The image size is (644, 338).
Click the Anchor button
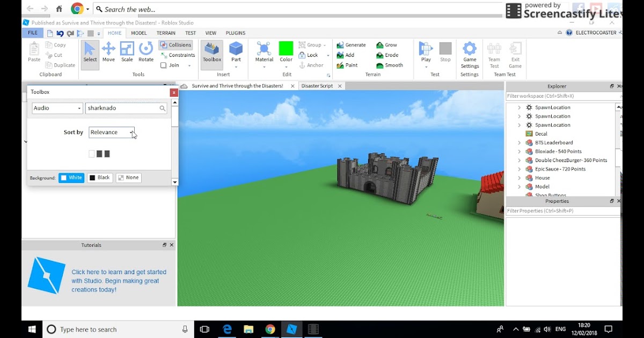(311, 65)
